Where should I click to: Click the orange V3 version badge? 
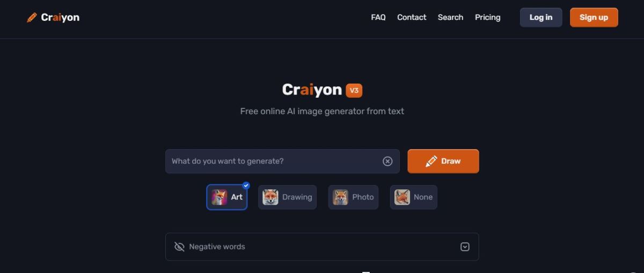(354, 91)
